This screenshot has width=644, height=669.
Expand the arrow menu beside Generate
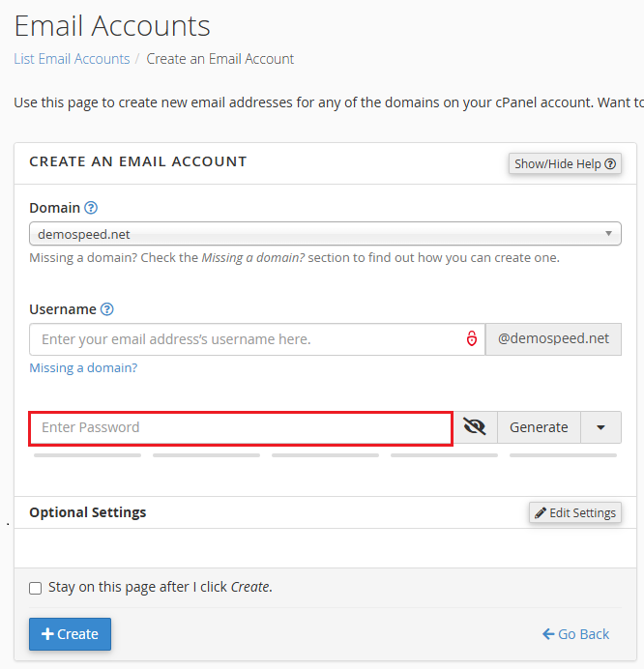coord(601,427)
